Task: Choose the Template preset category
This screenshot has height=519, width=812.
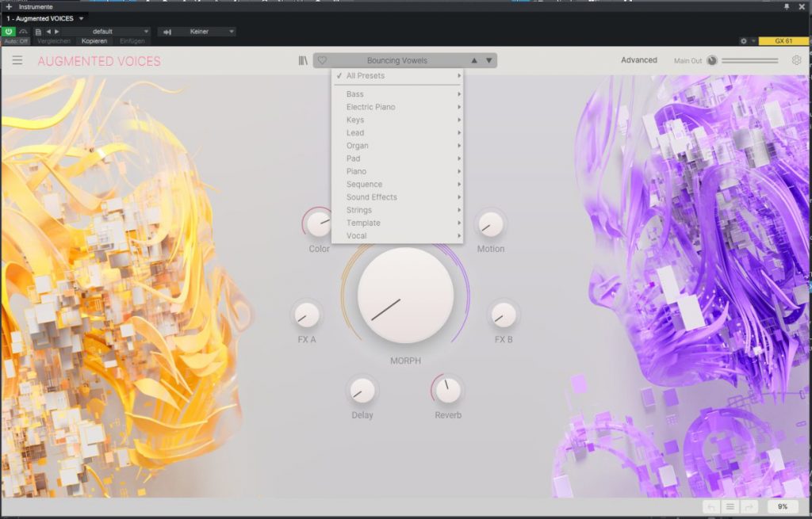Action: click(x=397, y=223)
